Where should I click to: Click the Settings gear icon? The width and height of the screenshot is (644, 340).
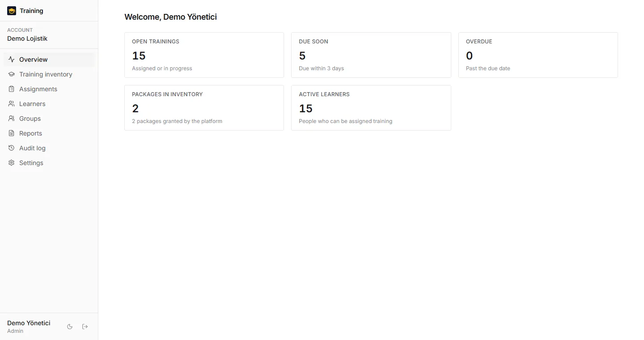(x=12, y=163)
